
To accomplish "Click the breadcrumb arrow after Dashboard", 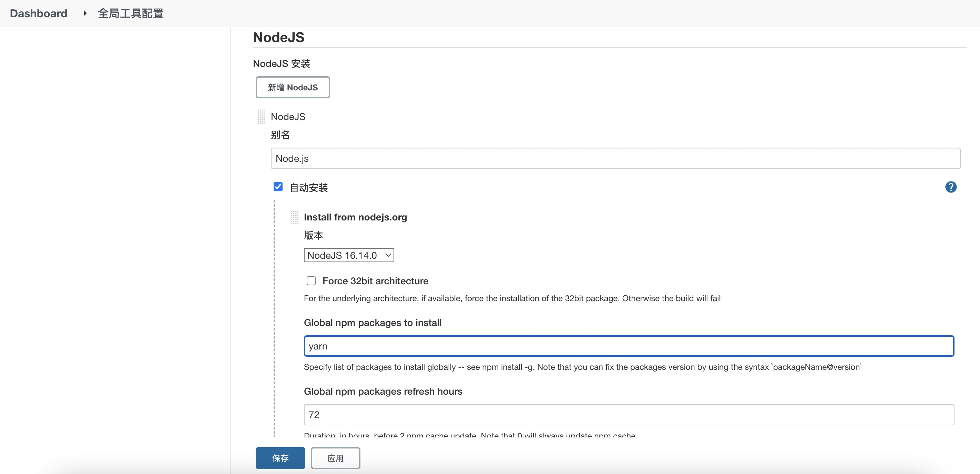I will (85, 13).
